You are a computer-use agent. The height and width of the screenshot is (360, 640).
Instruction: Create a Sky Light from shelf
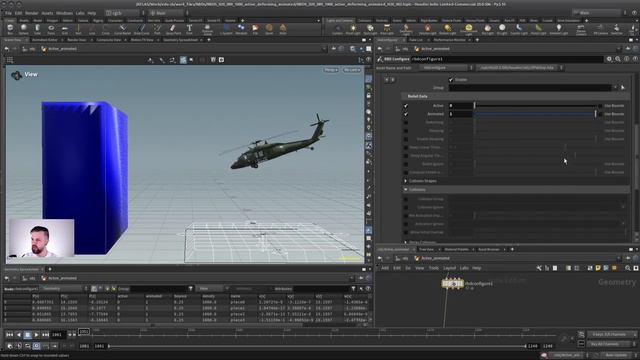[487, 29]
